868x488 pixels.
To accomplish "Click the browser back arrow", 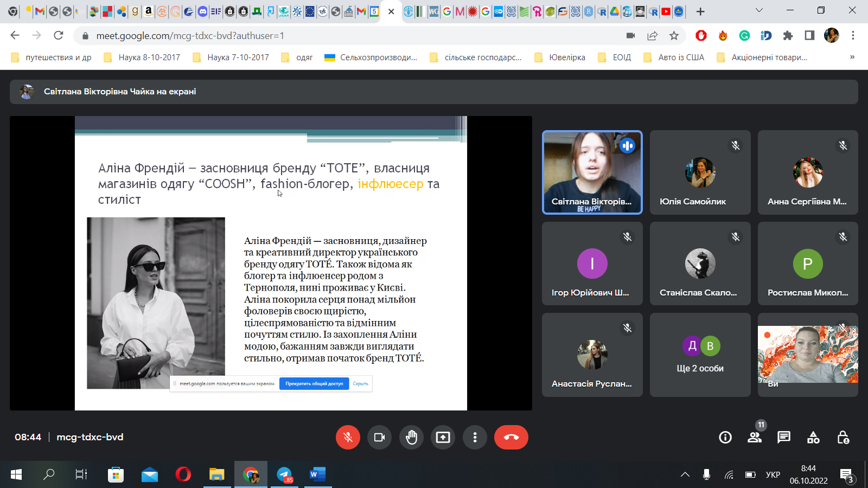I will coord(15,35).
